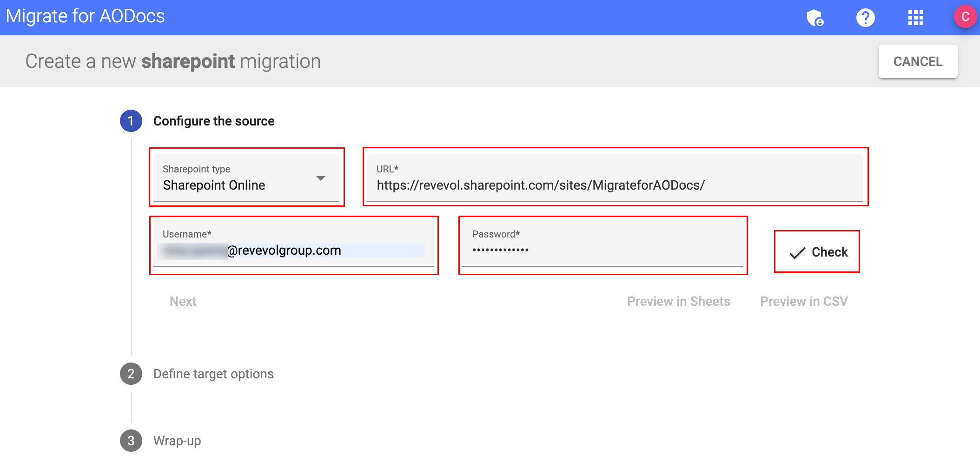Image resolution: width=980 pixels, height=475 pixels.
Task: Click the account avatar icon
Action: pos(965,18)
